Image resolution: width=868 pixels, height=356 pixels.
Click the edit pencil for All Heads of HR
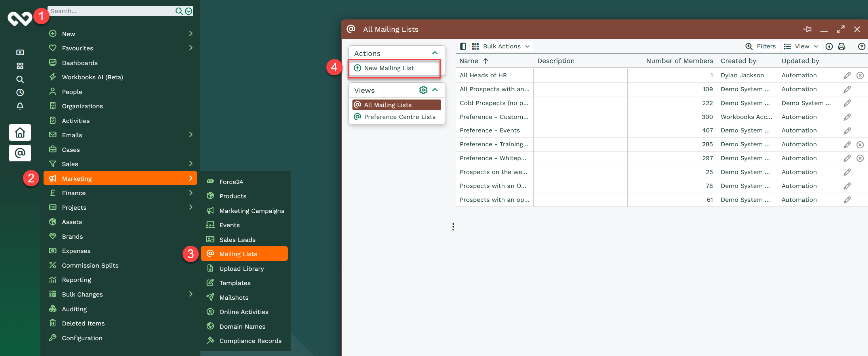(847, 75)
